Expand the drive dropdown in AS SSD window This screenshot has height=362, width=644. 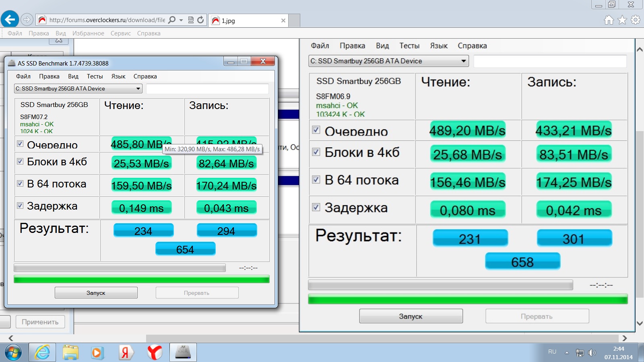pyautogui.click(x=138, y=88)
